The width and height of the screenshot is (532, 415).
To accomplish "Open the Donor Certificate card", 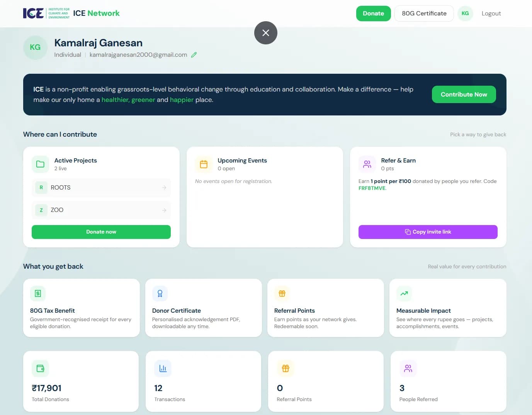I will tap(204, 308).
